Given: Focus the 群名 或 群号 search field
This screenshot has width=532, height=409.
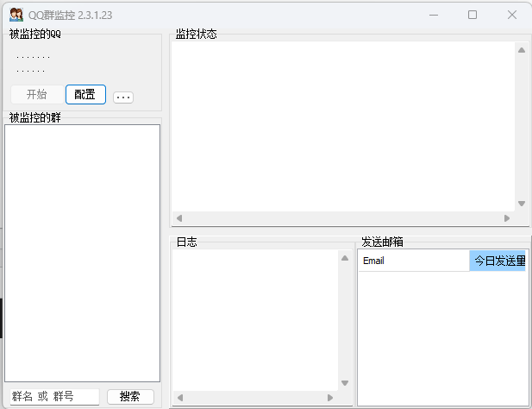Looking at the screenshot, I should click(53, 397).
